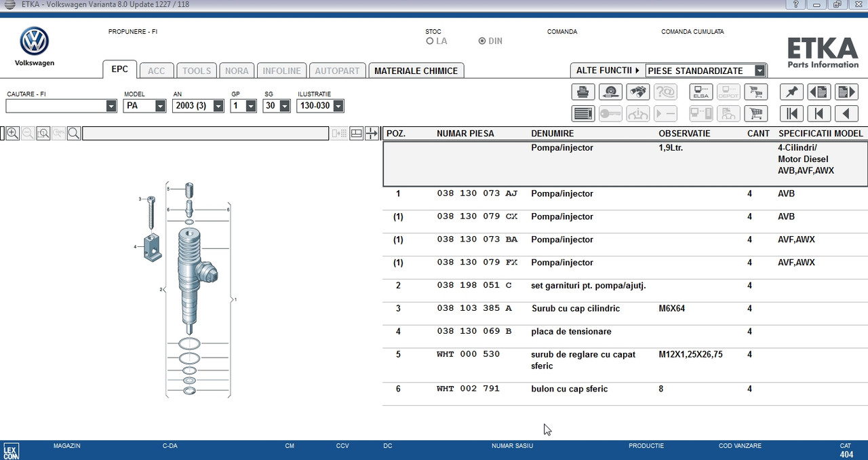Click the INFOLINE tab
This screenshot has height=460, width=868.
281,71
